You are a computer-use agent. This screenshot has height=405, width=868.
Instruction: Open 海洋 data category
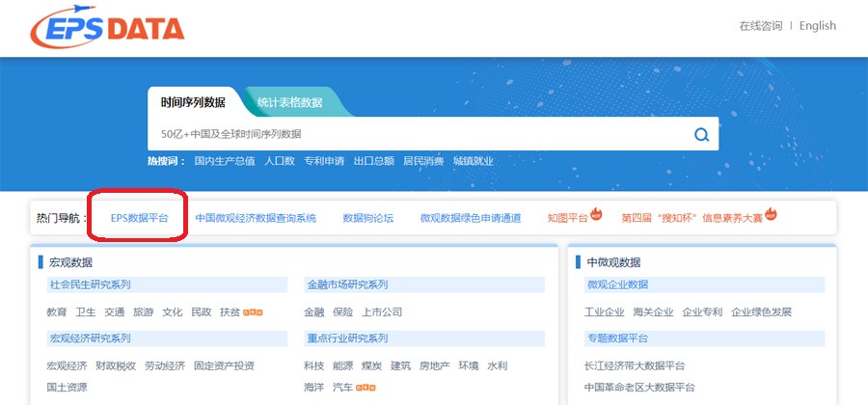click(x=314, y=388)
